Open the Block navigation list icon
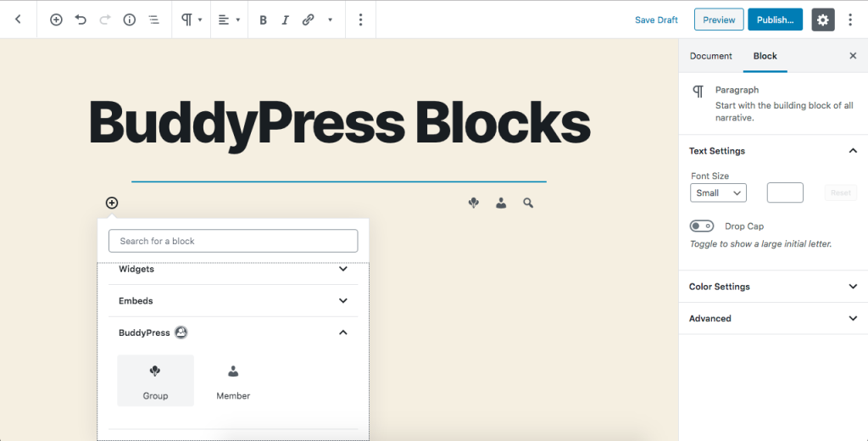The height and width of the screenshot is (441, 868). click(x=154, y=20)
